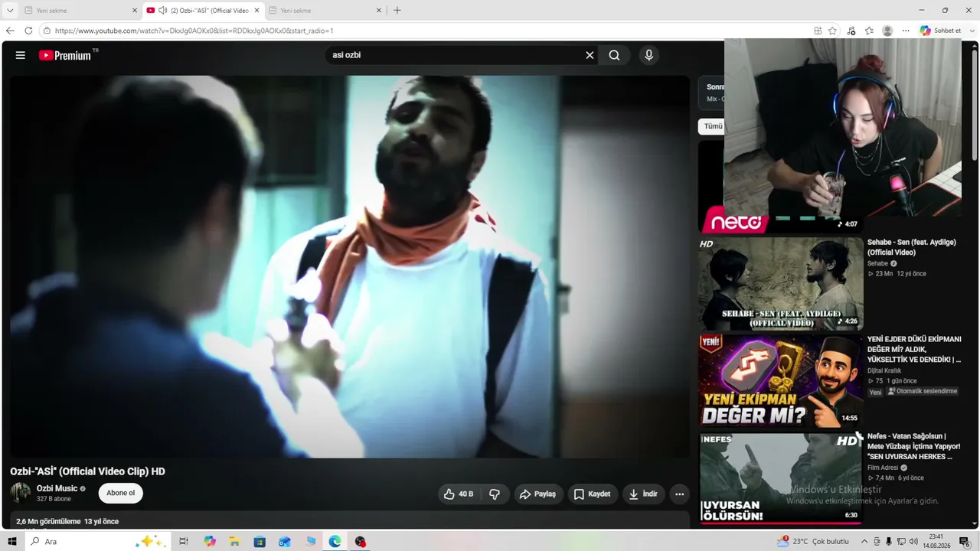The image size is (980, 551).
Task: Open the Uyursan Ölürsün video thumbnail
Action: (x=781, y=478)
